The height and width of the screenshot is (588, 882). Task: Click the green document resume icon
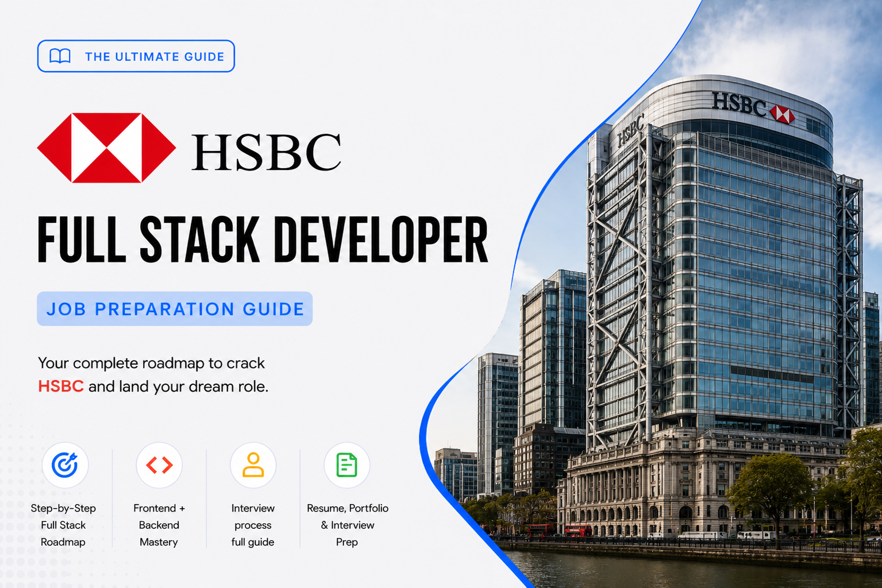click(x=347, y=465)
